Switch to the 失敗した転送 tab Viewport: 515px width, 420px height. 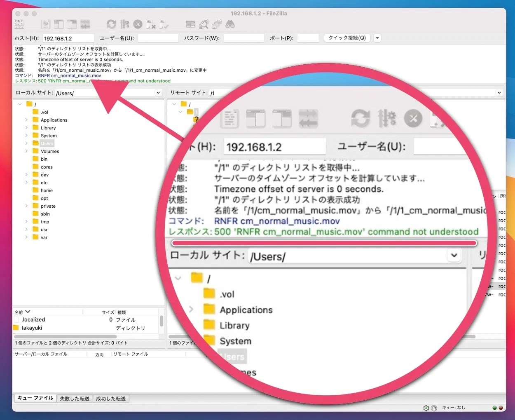[x=75, y=399]
